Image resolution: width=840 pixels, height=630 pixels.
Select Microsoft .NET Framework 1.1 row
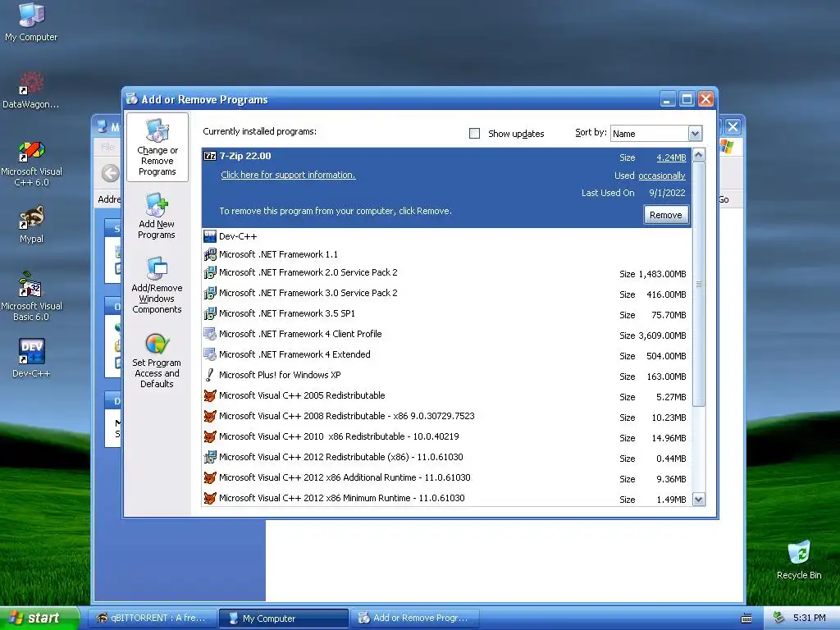447,254
